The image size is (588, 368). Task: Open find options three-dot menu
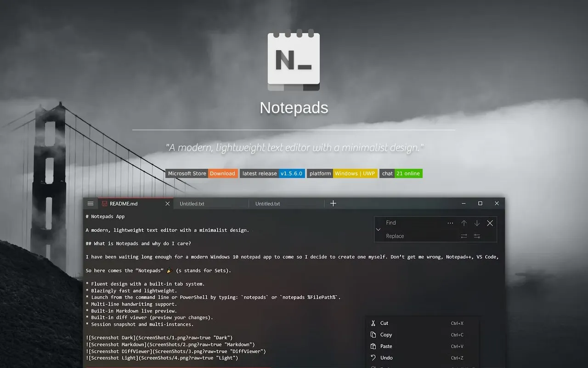(x=450, y=223)
